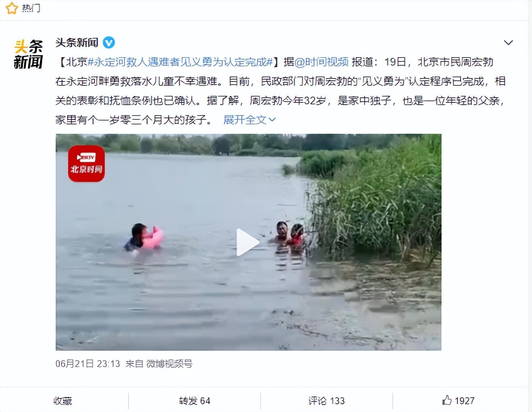This screenshot has height=412, width=532.
Task: Click the river rescue video thumbnail
Action: click(x=248, y=242)
